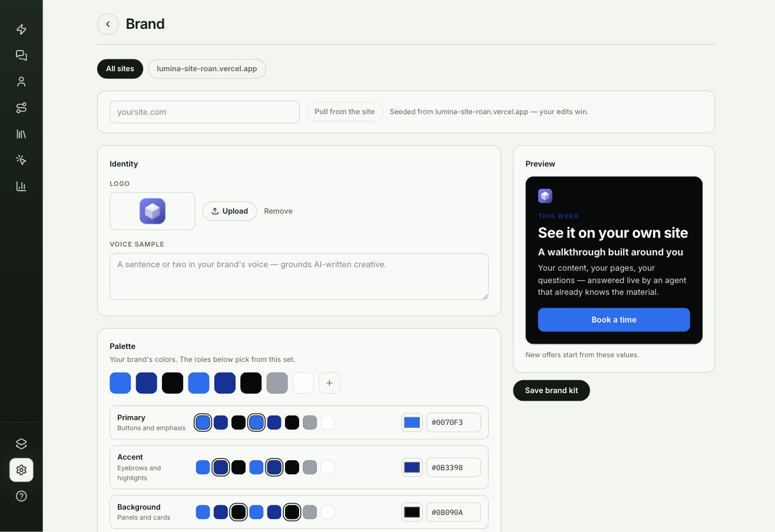This screenshot has height=532, width=775.
Task: Select the cursor-click sidebar icon
Action: (21, 160)
